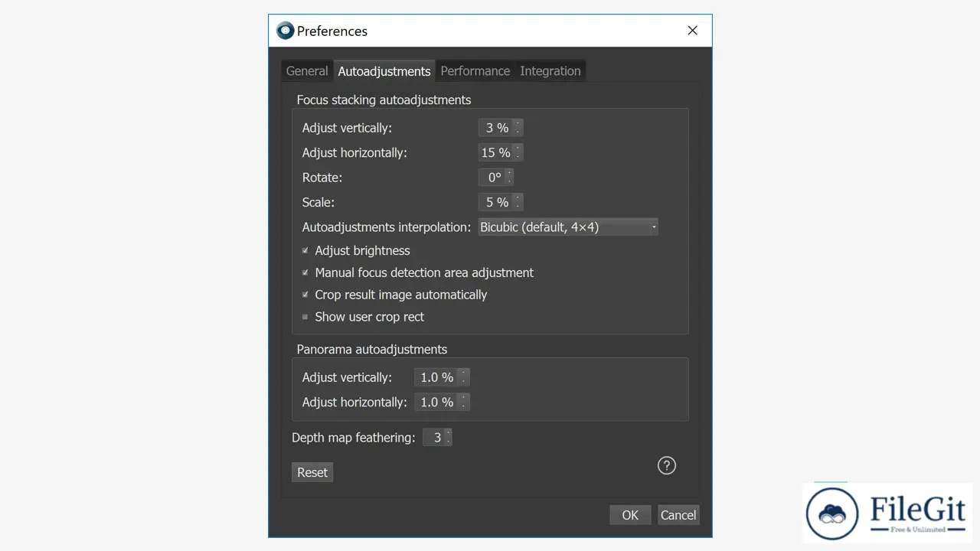Click the Scale 5 % spinner

click(x=497, y=203)
